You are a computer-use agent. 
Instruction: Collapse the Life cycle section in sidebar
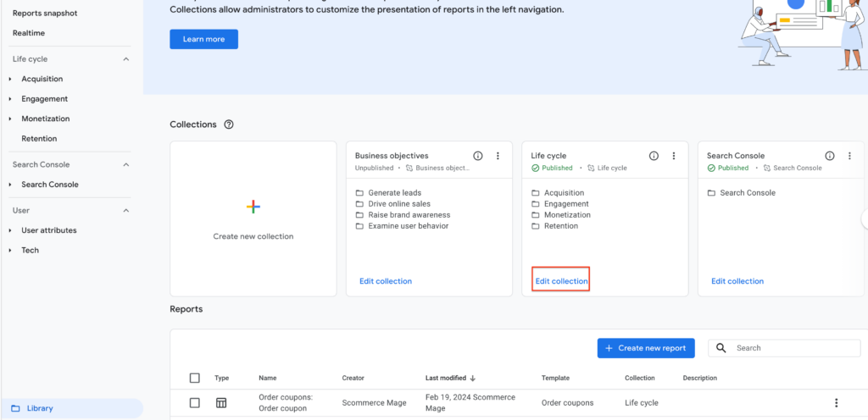pos(126,59)
